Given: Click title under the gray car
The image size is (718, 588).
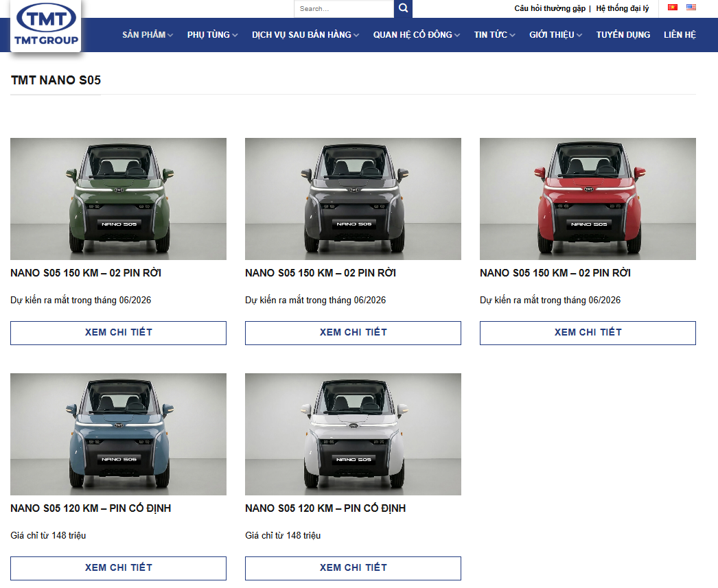Looking at the screenshot, I should [321, 273].
